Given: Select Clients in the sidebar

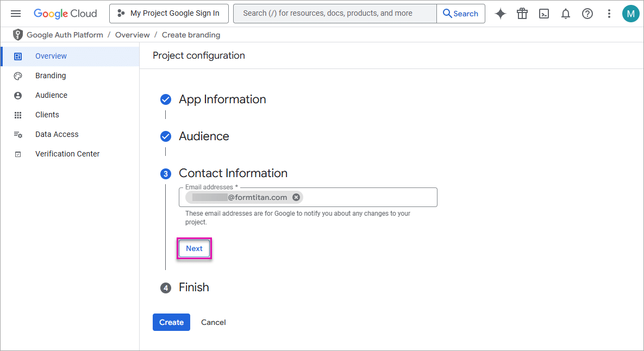Looking at the screenshot, I should point(47,114).
